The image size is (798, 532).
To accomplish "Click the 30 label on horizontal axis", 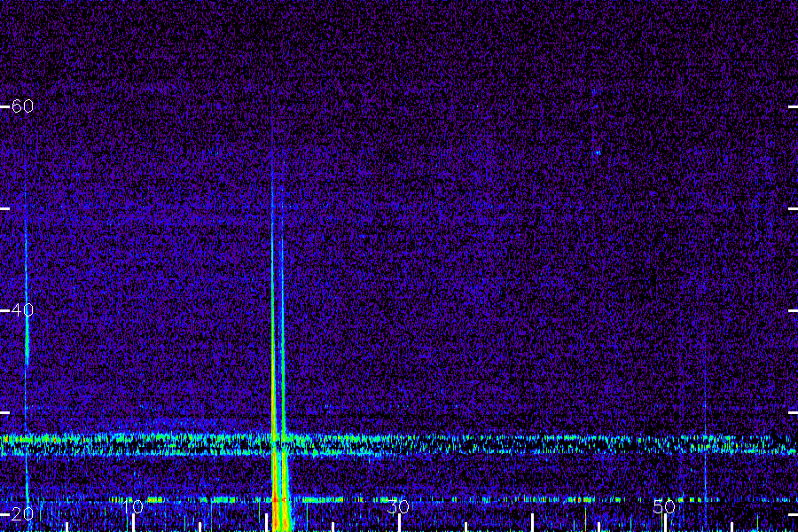I will tap(398, 506).
